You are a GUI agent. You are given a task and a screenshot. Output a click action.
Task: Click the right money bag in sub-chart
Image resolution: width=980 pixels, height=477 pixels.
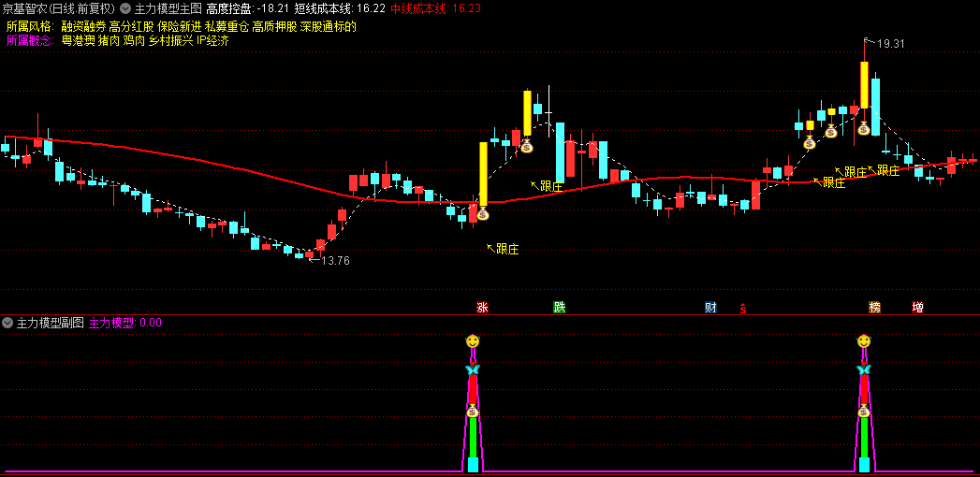point(864,411)
